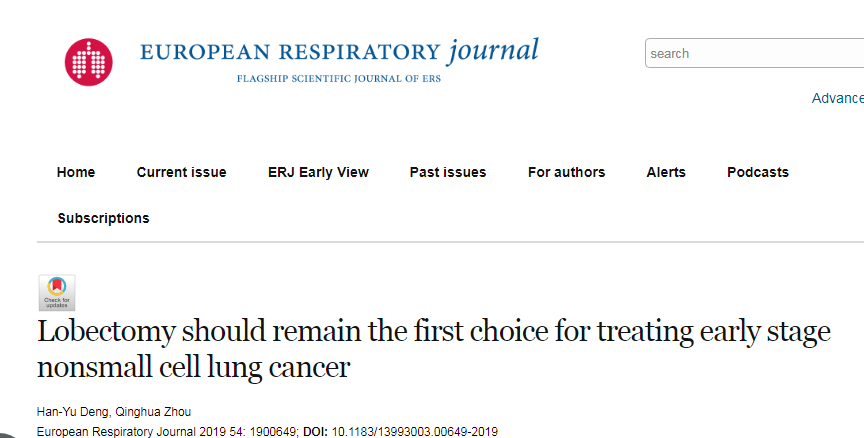Click the Lobectomy article title heading

(434, 348)
